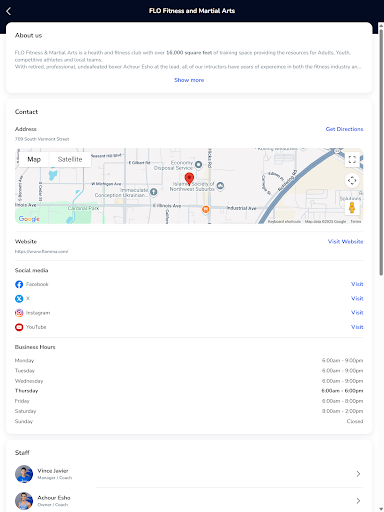The height and width of the screenshot is (512, 384).
Task: Click Get Directions link
Action: tap(344, 129)
